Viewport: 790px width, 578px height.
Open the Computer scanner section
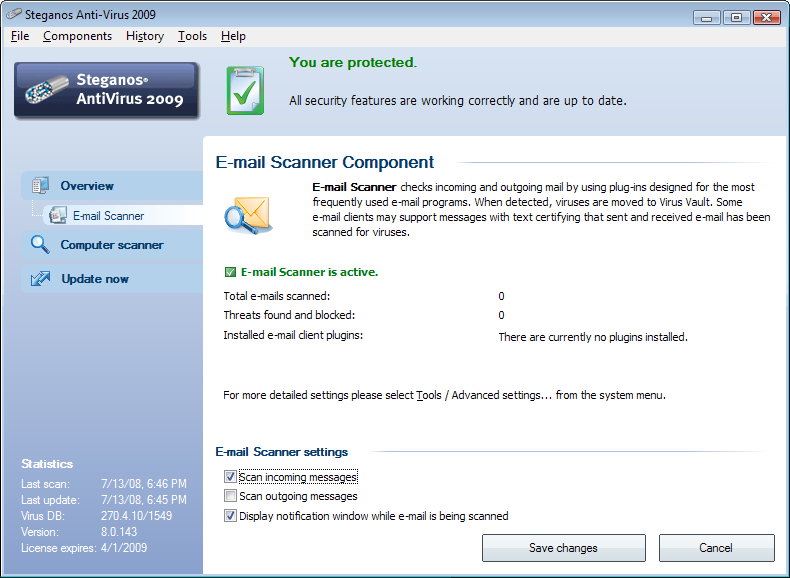[x=112, y=245]
